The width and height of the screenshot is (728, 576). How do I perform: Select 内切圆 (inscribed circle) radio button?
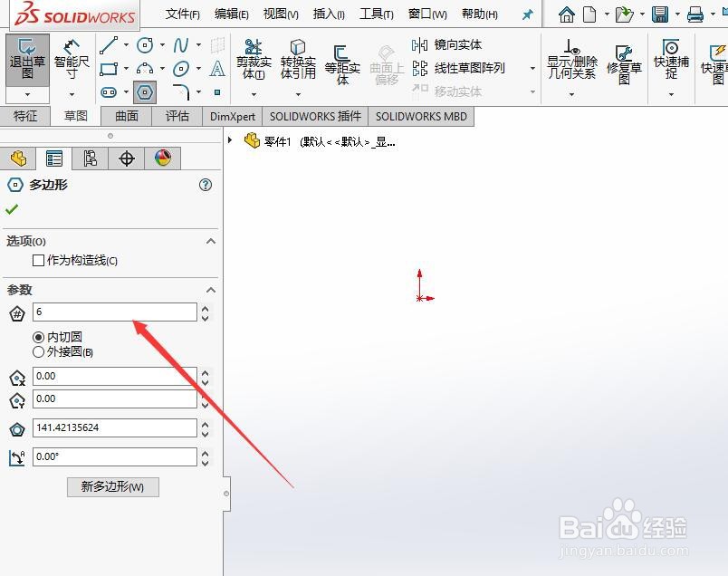[39, 337]
